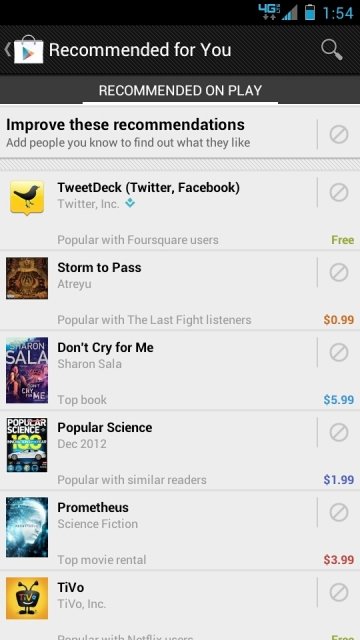
Task: Dismiss the Popular Science recommendation
Action: pyautogui.click(x=339, y=432)
